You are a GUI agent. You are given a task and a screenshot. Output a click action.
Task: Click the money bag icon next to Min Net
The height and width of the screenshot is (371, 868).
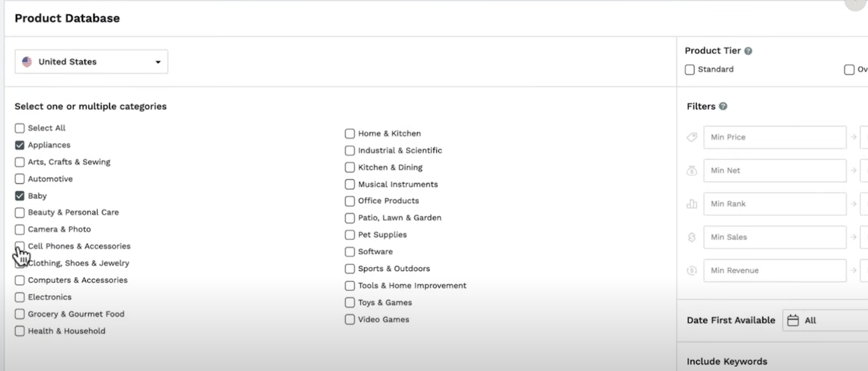coord(691,170)
